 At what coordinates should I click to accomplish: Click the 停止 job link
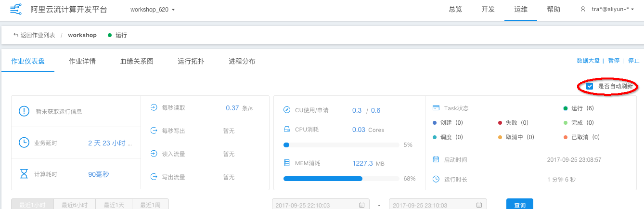tap(634, 61)
